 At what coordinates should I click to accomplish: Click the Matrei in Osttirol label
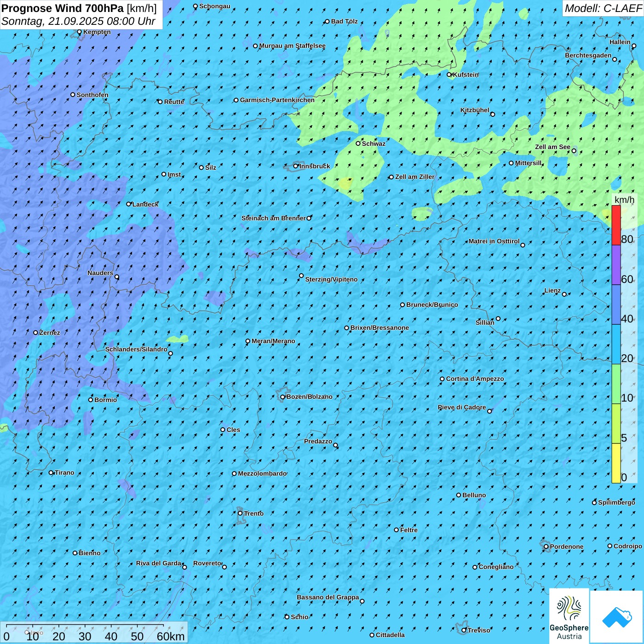tap(494, 241)
